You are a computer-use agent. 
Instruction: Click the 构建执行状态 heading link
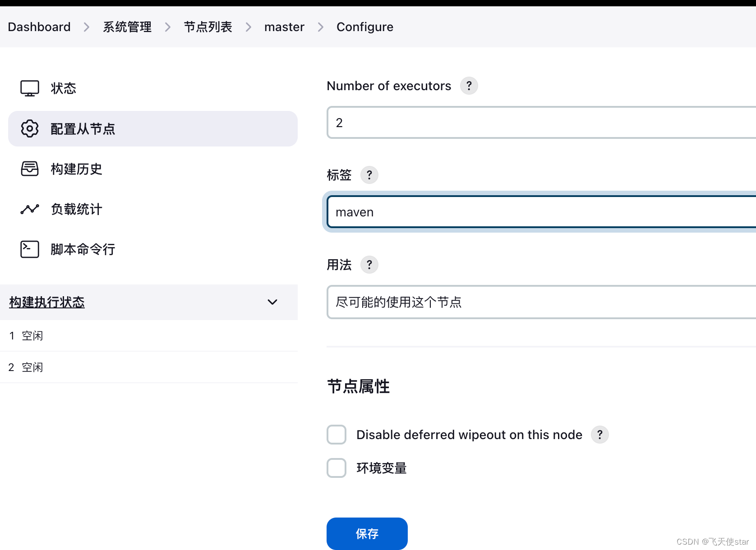[47, 302]
